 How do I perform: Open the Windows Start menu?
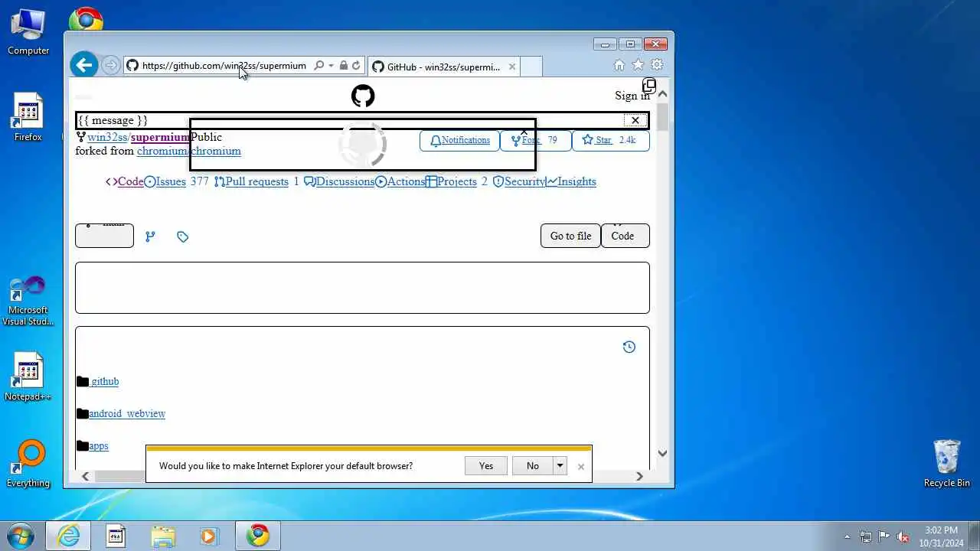click(x=20, y=535)
